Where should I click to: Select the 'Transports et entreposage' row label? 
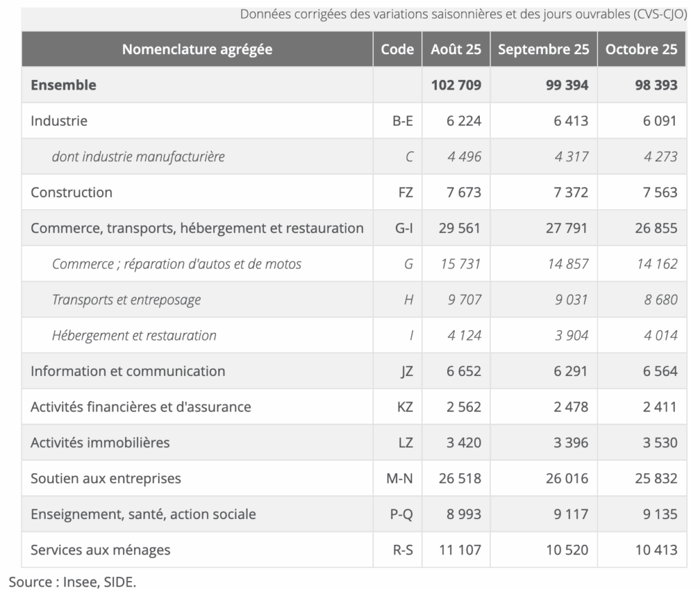click(126, 299)
